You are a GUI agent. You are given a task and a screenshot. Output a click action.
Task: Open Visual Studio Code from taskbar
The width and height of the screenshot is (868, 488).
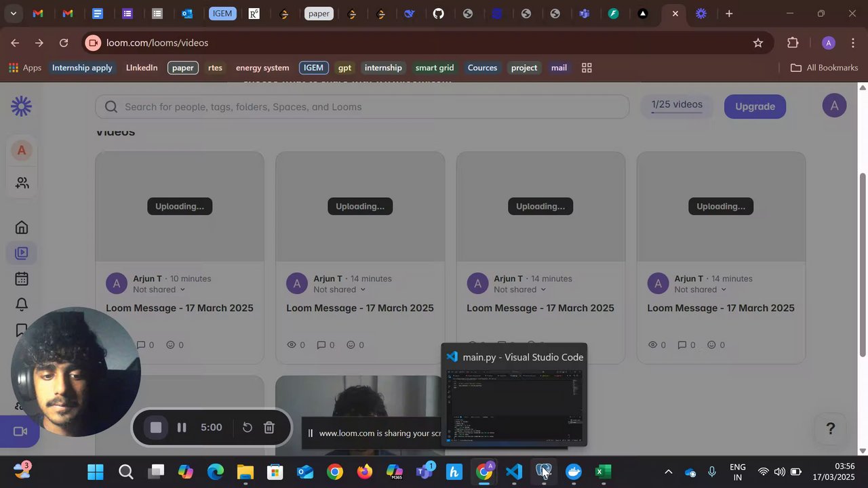514,472
